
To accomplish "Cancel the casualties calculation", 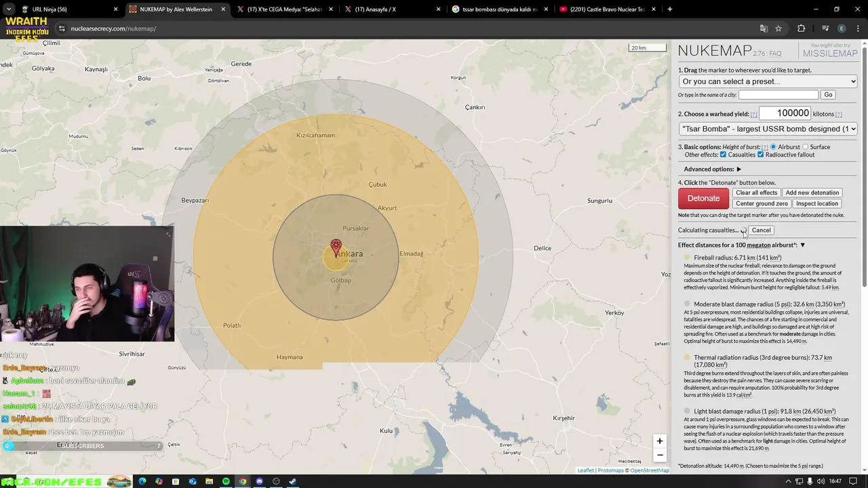I will [x=761, y=230].
